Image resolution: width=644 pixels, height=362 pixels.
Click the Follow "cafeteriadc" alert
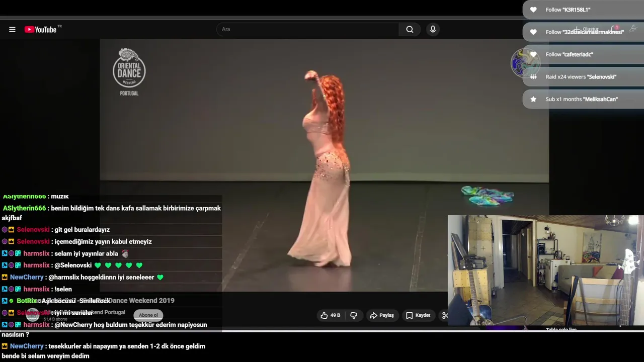(x=584, y=54)
